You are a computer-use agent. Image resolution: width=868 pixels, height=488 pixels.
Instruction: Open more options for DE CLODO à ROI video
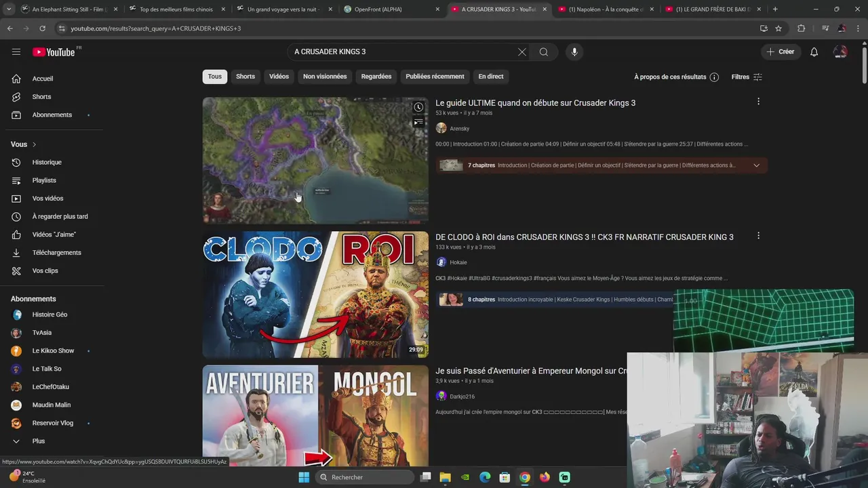pyautogui.click(x=758, y=236)
